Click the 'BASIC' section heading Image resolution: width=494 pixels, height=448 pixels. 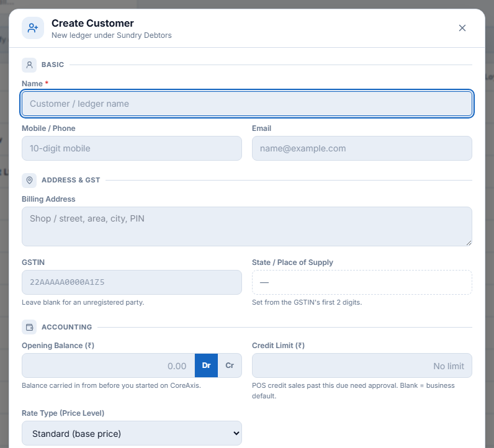[53, 65]
